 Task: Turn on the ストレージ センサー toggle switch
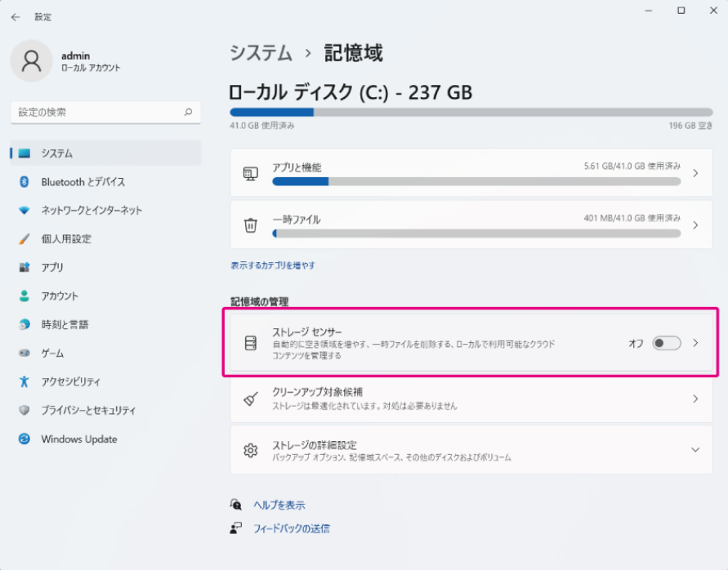pyautogui.click(x=666, y=343)
